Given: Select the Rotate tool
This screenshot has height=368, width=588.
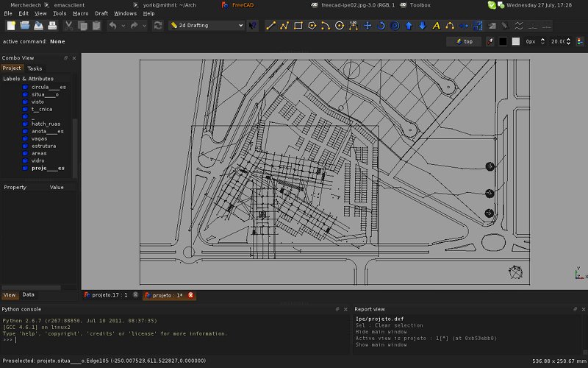Looking at the screenshot, I should coord(381,26).
